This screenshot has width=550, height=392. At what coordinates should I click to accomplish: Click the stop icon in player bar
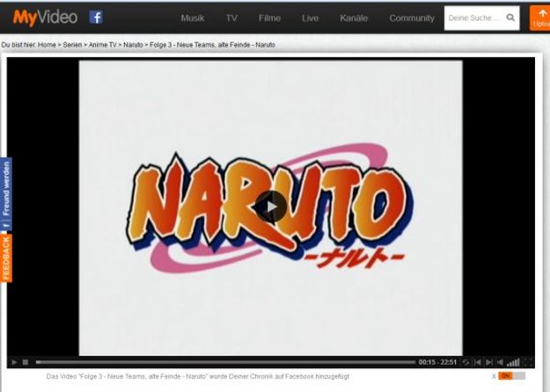click(26, 362)
